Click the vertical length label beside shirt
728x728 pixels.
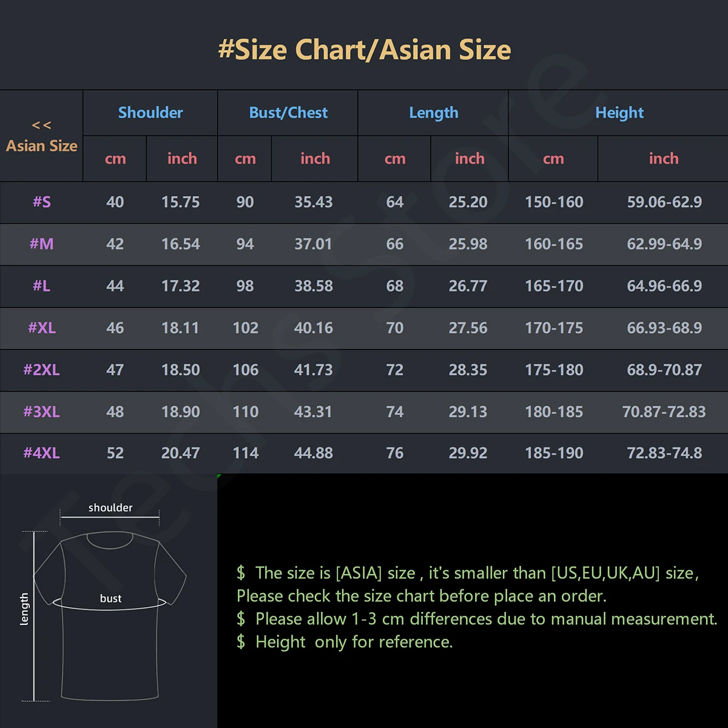(x=24, y=608)
